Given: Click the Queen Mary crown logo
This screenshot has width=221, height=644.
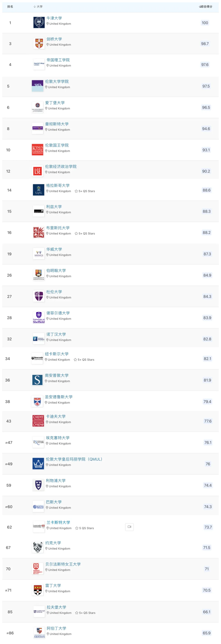Looking at the screenshot, I should pos(38,464).
